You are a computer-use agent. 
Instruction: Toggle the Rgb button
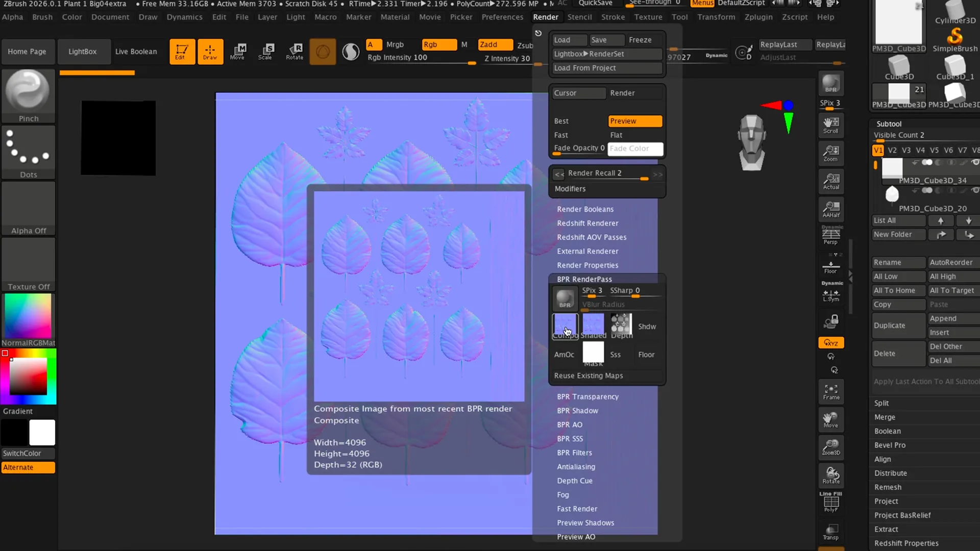tap(439, 44)
